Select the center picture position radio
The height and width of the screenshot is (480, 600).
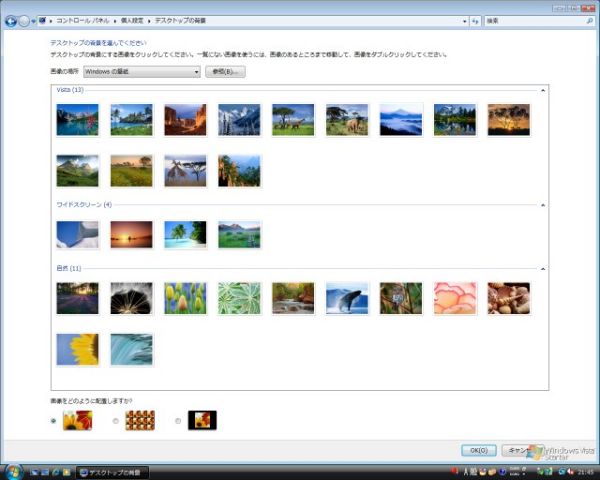178,421
